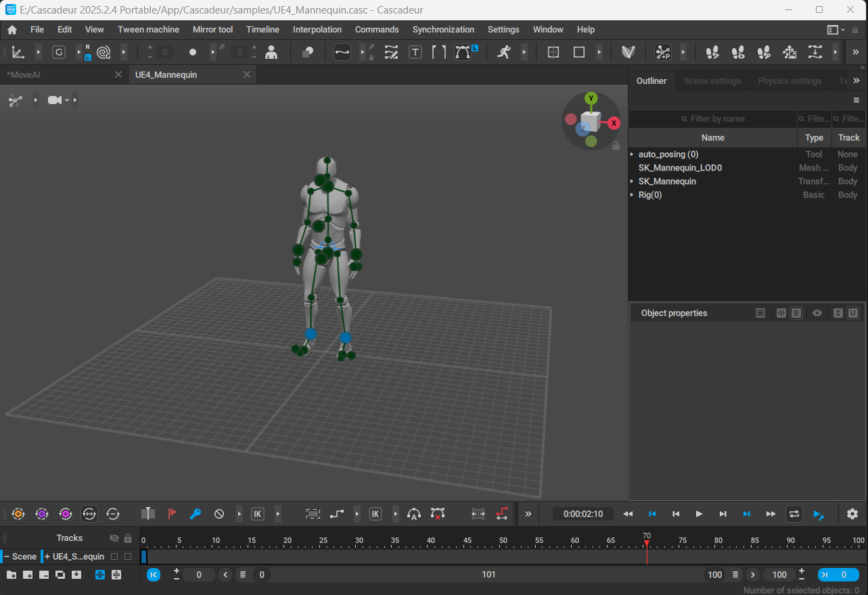Expand hidden timeline toolbar items with chevrons
The width and height of the screenshot is (868, 595).
coord(528,514)
